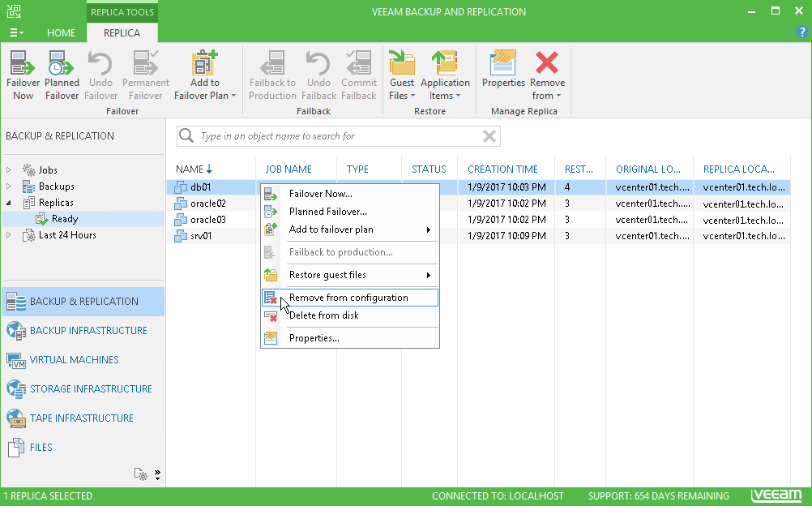
Task: Open Restore guest files submenu
Action: [349, 275]
